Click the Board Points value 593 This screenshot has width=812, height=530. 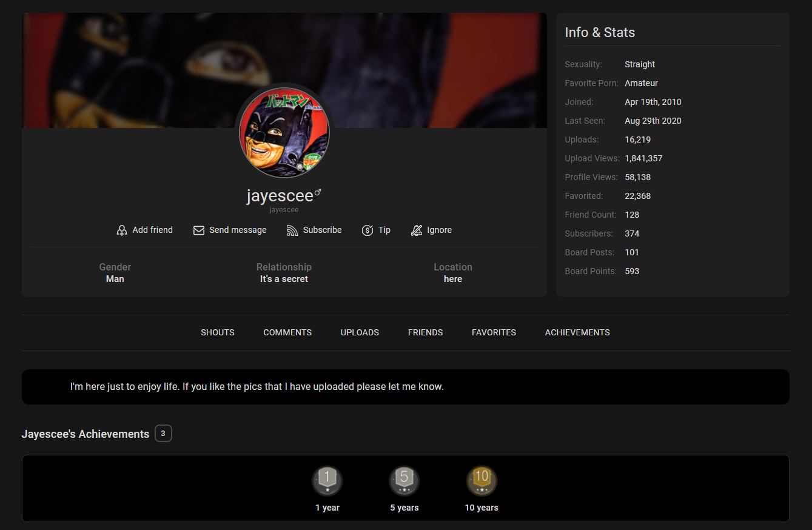tap(632, 271)
